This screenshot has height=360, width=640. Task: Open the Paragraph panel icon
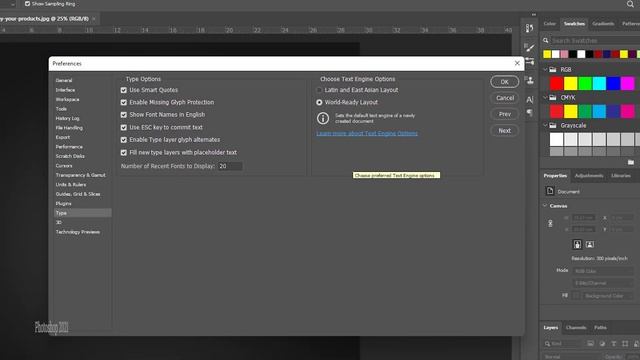point(529,113)
